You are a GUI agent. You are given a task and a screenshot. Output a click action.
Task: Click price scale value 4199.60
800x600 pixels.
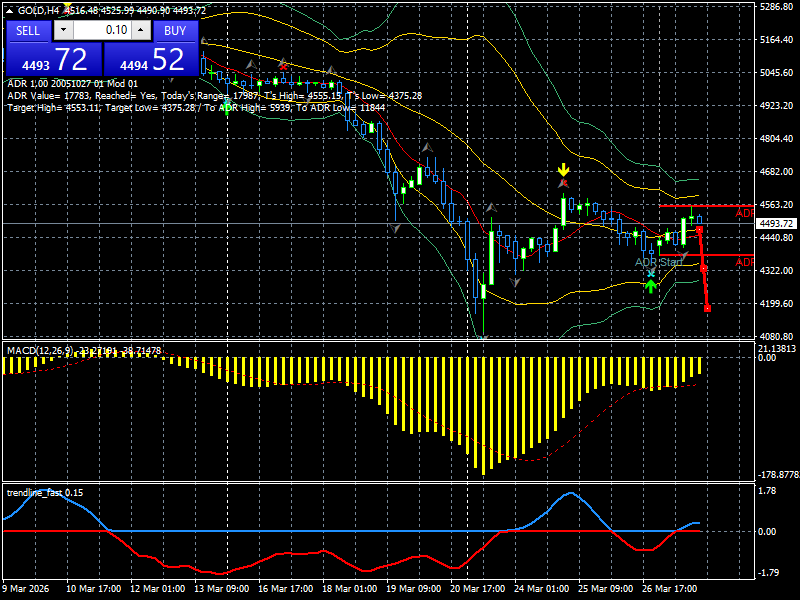point(776,304)
